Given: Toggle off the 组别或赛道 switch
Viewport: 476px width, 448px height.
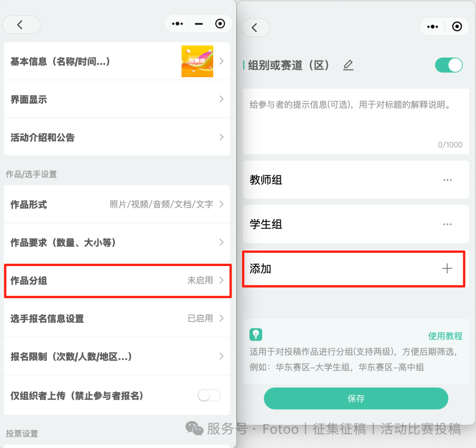Looking at the screenshot, I should (449, 65).
